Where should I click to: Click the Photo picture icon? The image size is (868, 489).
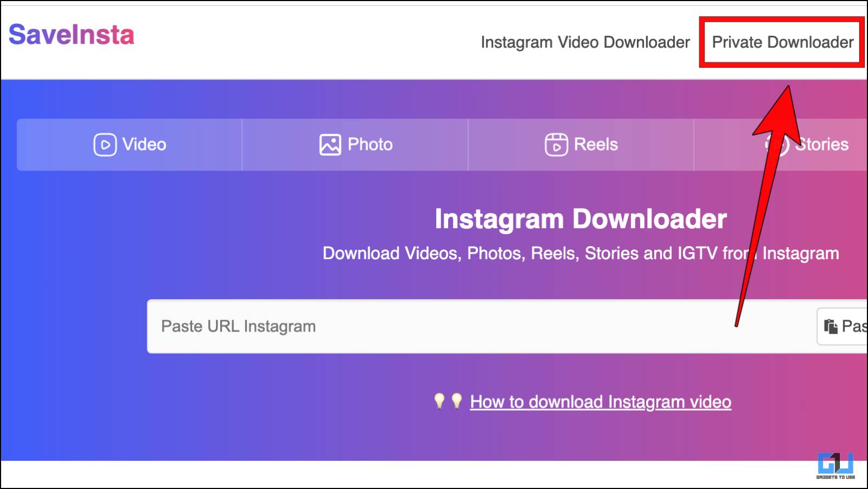330,145
